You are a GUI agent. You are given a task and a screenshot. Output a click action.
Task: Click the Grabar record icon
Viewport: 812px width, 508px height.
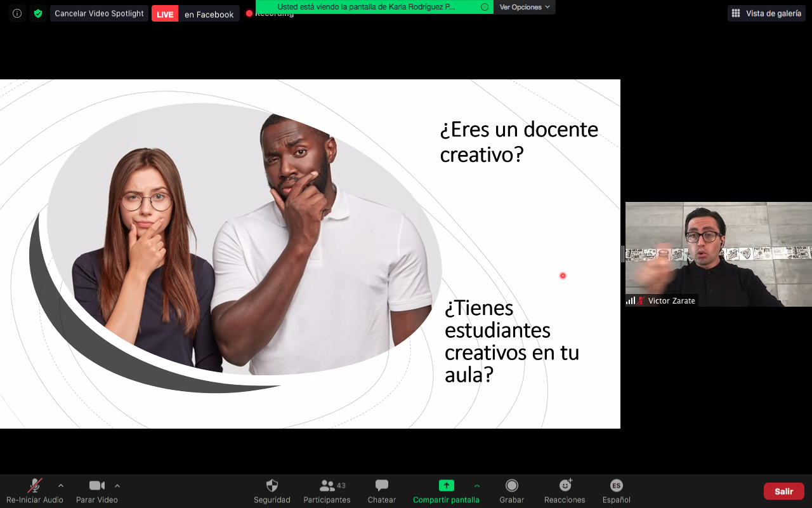(511, 486)
